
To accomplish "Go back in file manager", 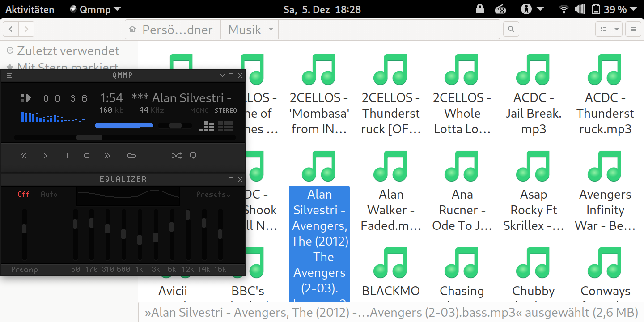I will [x=11, y=30].
